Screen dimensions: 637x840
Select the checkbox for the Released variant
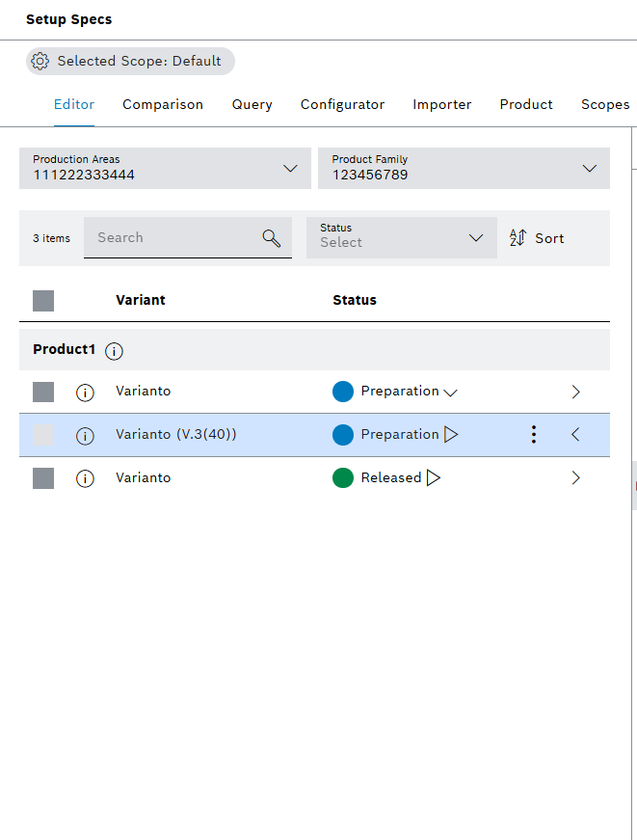coord(42,477)
